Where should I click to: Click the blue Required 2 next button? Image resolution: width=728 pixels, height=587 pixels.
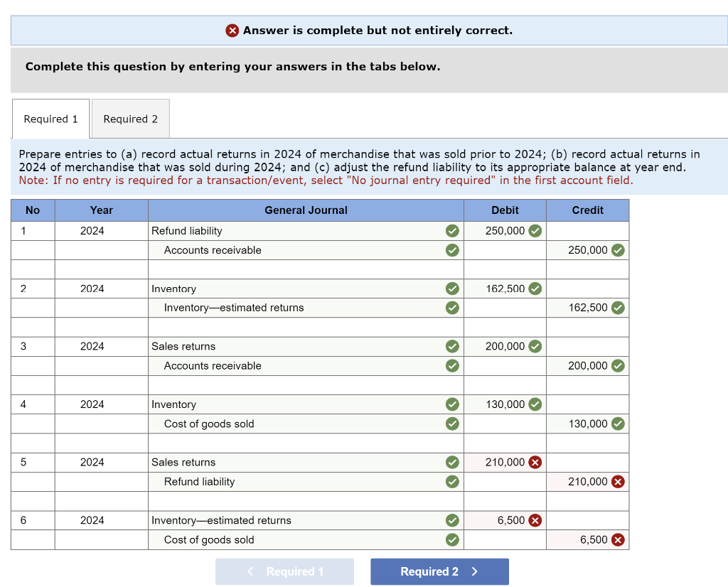[x=439, y=571]
